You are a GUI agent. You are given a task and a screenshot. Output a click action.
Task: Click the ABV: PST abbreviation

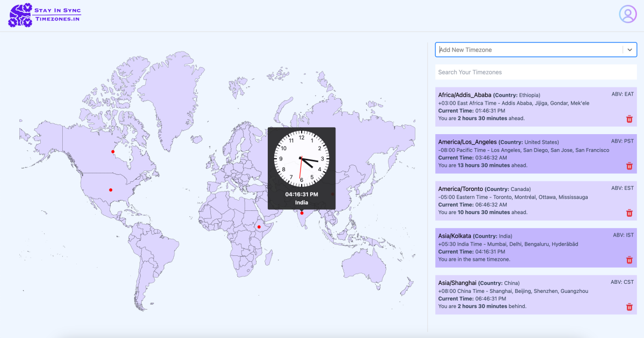[623, 141]
